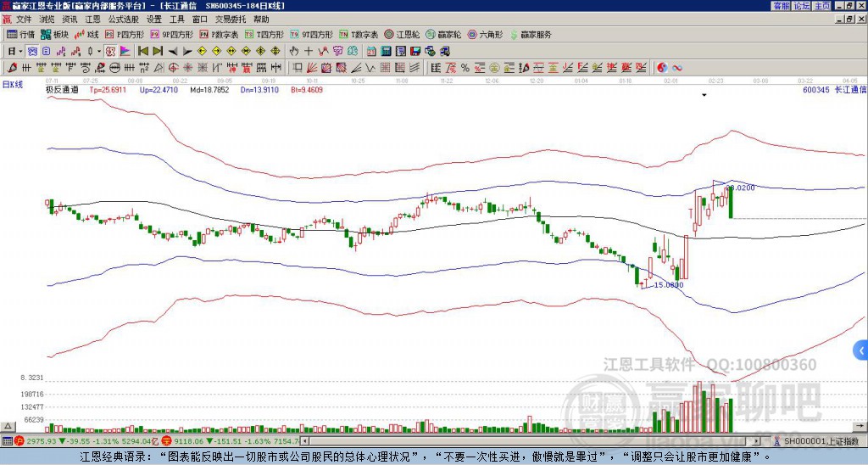Expand the candlestick style dropdown arrow
Screen dimensions: 868x465
tap(99, 52)
